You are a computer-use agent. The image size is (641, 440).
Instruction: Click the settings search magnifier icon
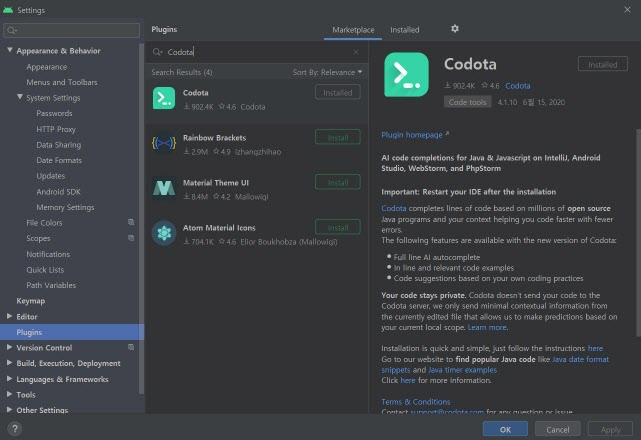coord(11,30)
